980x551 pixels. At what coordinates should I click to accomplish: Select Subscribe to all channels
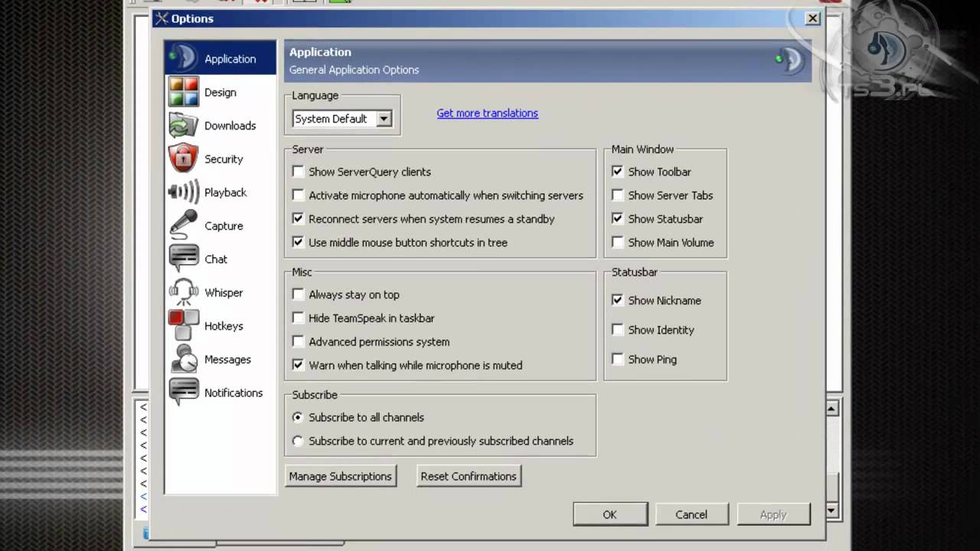pos(298,418)
